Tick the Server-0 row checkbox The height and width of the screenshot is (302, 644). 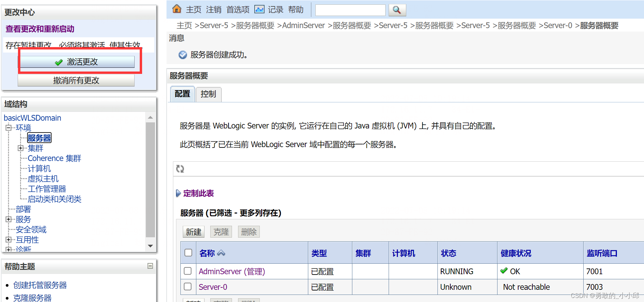click(x=188, y=286)
